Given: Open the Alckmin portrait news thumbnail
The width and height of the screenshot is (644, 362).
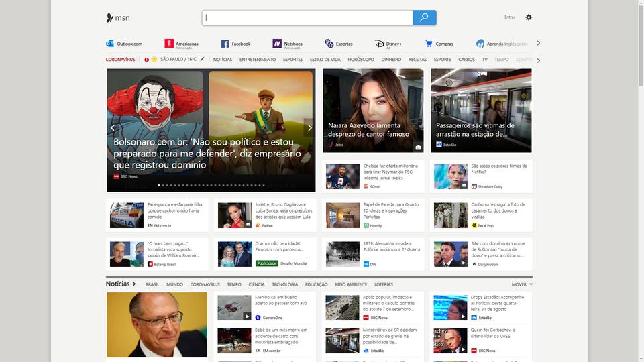Looking at the screenshot, I should coord(157,324).
